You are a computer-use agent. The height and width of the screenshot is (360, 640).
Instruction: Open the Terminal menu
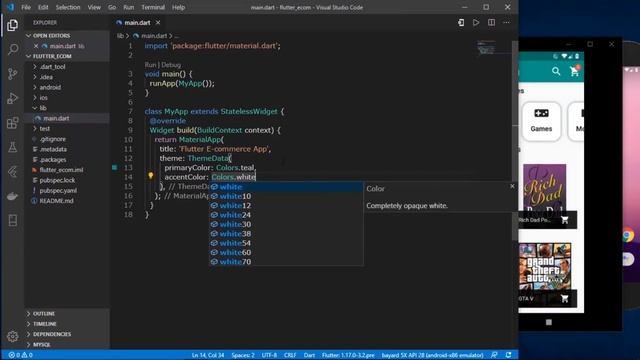pyautogui.click(x=153, y=7)
